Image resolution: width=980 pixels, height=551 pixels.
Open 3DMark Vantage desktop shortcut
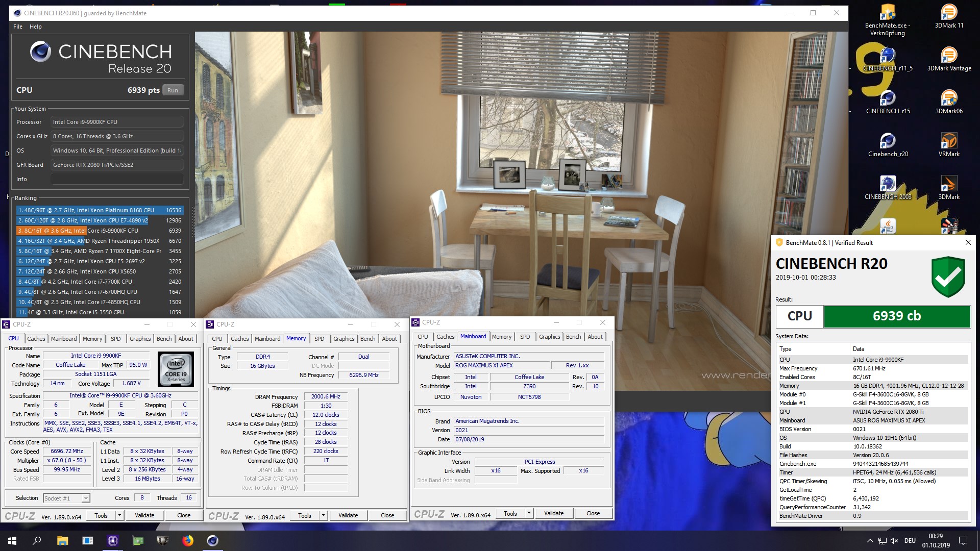(x=949, y=59)
